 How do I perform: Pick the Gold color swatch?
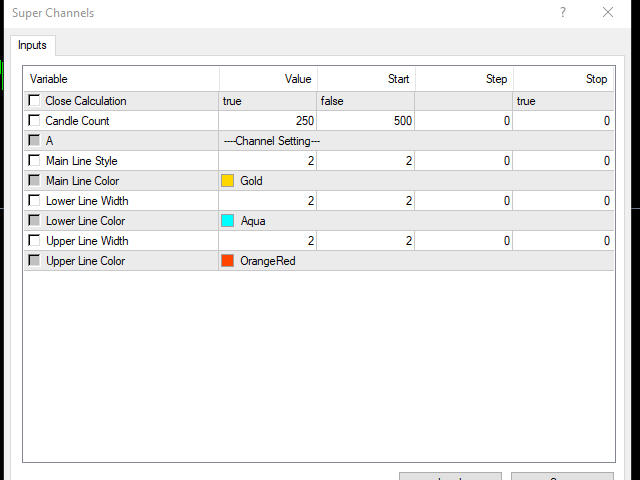[227, 181]
